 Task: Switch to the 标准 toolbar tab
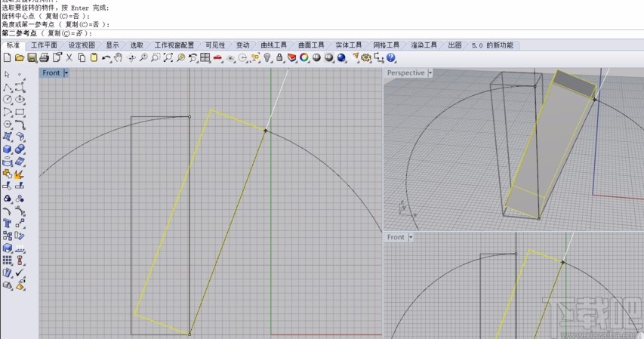pos(13,45)
